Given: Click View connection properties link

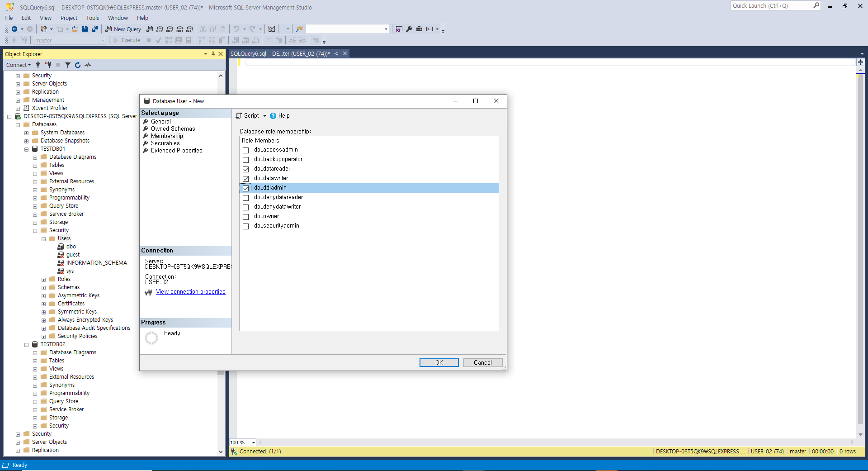Looking at the screenshot, I should [191, 292].
